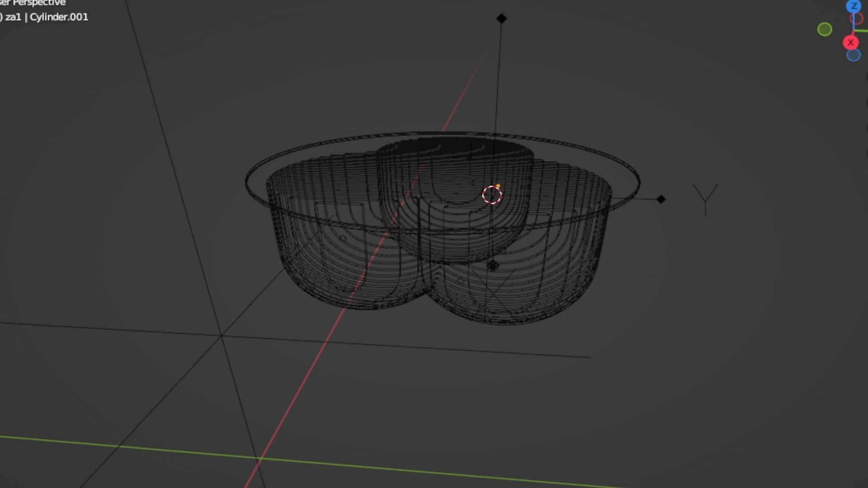Select the black diamond handle above the bowl

pos(501,19)
